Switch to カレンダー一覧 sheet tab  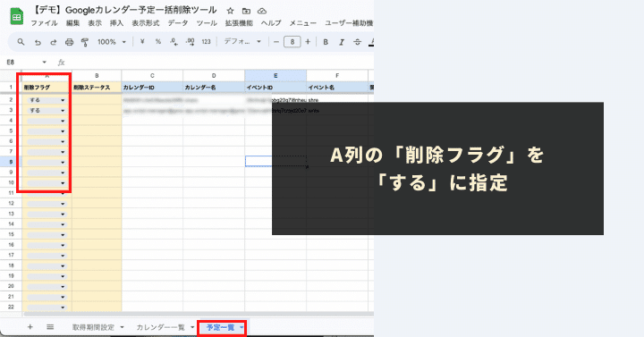(x=161, y=327)
